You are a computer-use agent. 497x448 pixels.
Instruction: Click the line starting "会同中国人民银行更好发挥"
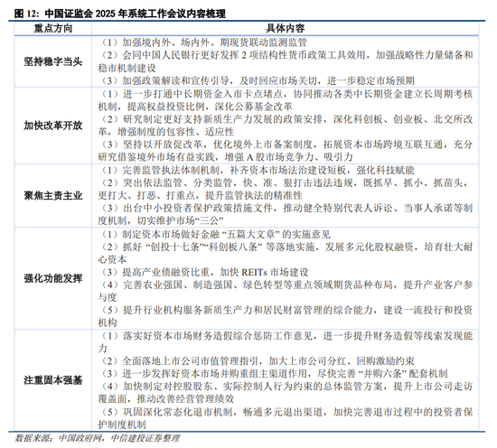click(x=286, y=55)
